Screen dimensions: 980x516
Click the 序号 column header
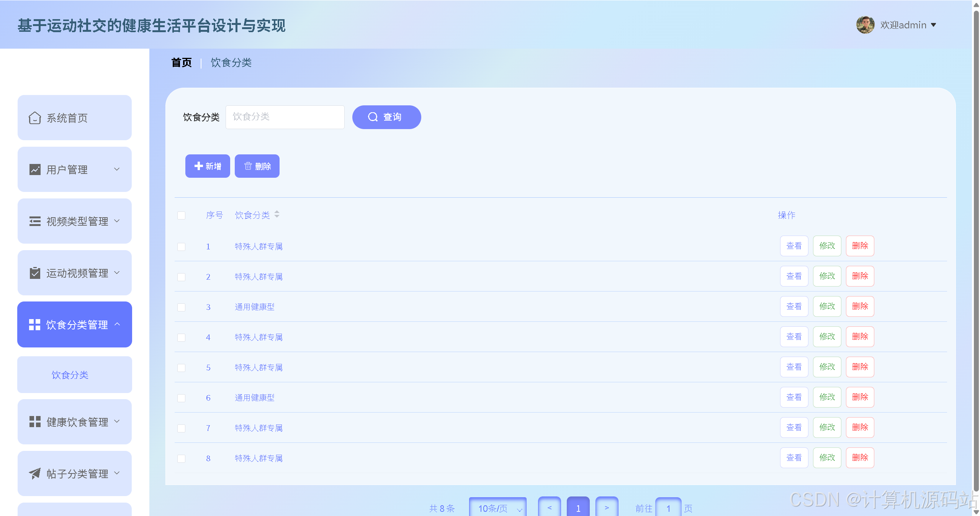point(214,215)
